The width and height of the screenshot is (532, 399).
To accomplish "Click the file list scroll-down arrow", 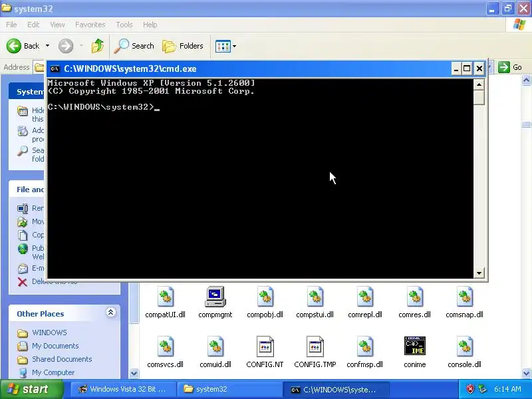I will (526, 374).
